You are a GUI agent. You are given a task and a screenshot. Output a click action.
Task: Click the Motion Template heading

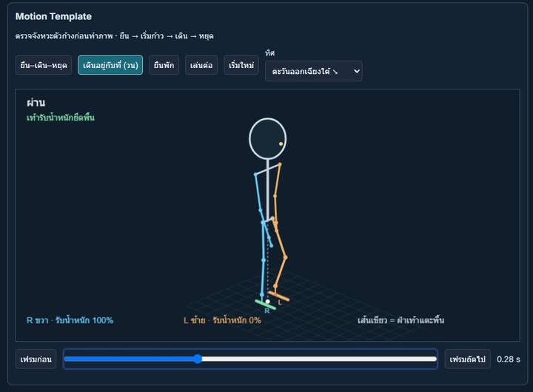tap(53, 16)
